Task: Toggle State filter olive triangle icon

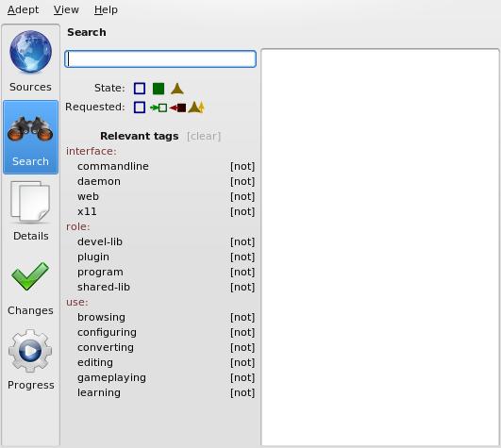Action: coord(177,89)
